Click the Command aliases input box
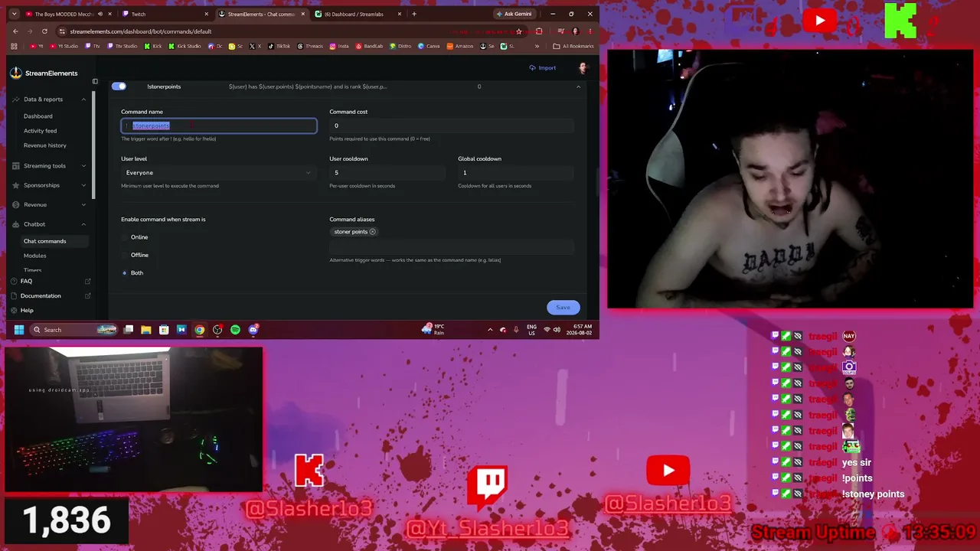 point(452,246)
